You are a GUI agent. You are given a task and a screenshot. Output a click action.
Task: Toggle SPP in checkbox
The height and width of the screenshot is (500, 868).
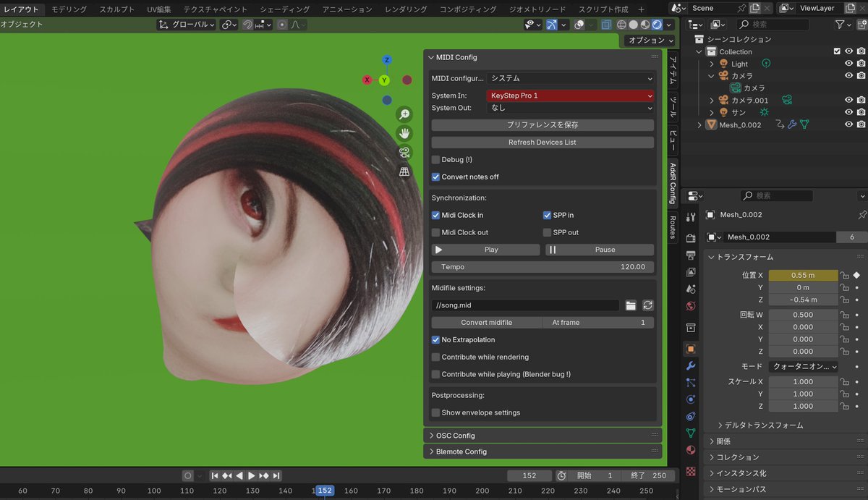pyautogui.click(x=548, y=215)
